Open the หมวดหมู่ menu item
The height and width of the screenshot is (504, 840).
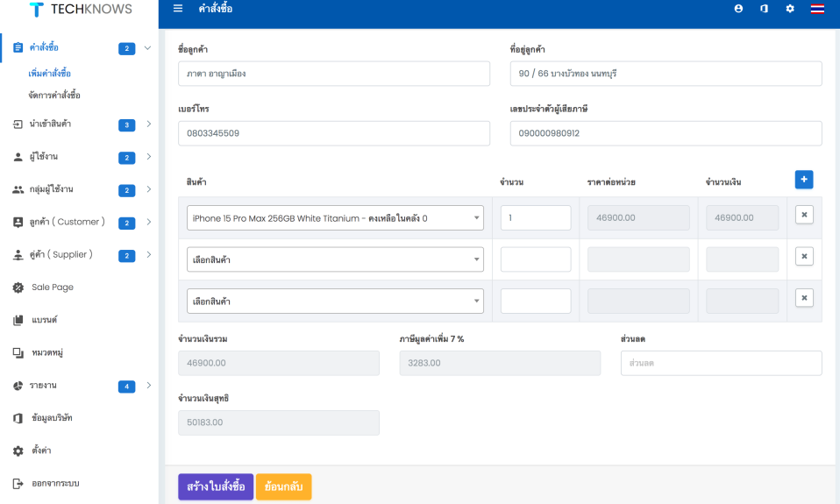coord(47,352)
